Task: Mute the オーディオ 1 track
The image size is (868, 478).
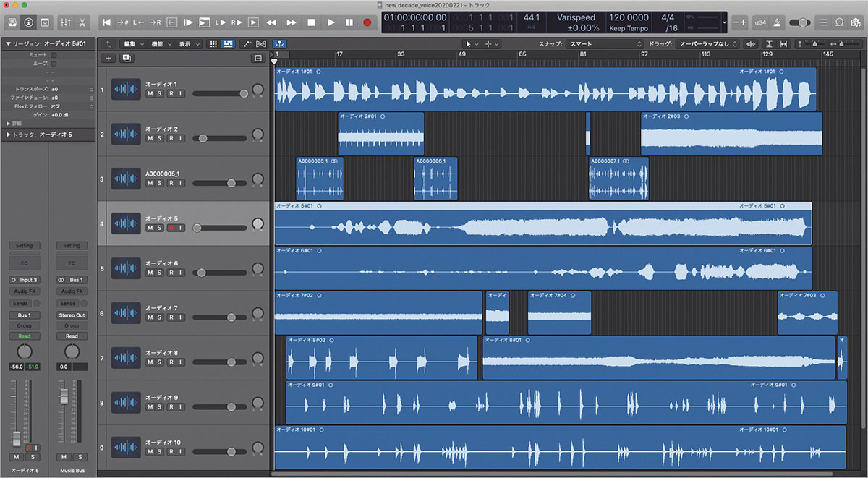Action: point(150,94)
